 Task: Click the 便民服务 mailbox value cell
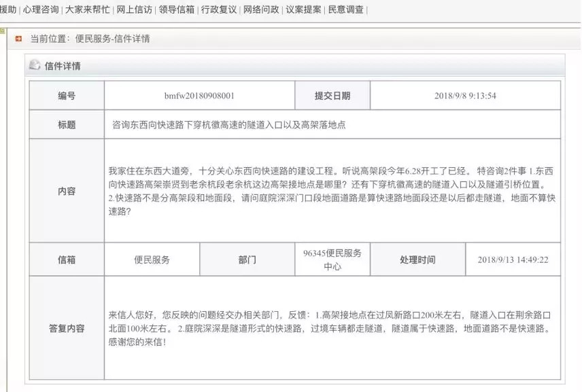pos(152,260)
